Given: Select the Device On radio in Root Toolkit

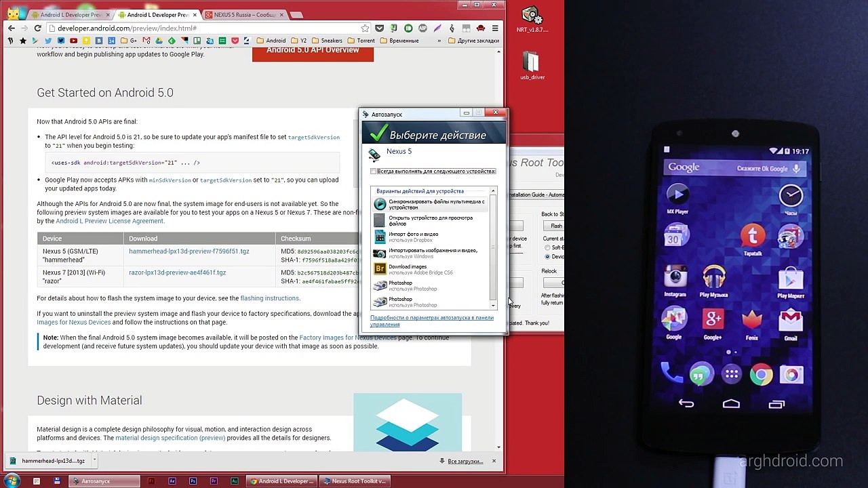Looking at the screenshot, I should coord(547,257).
